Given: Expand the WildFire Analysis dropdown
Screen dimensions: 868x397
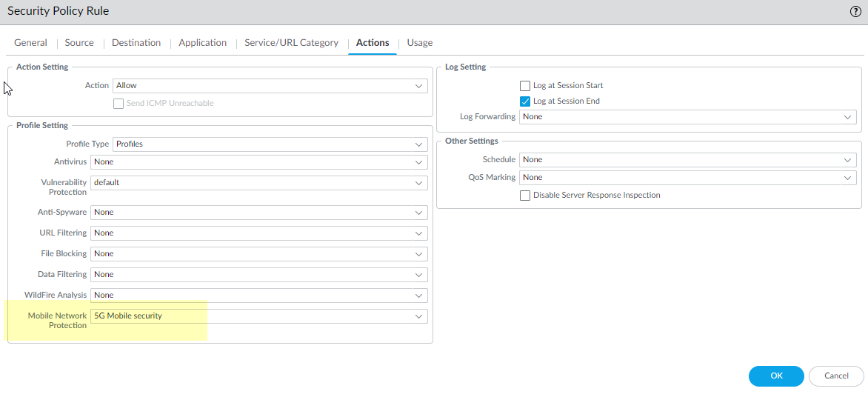Looking at the screenshot, I should [x=258, y=296].
